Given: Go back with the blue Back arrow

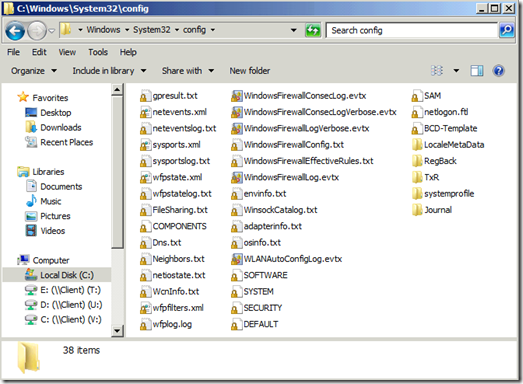Looking at the screenshot, I should (x=15, y=31).
